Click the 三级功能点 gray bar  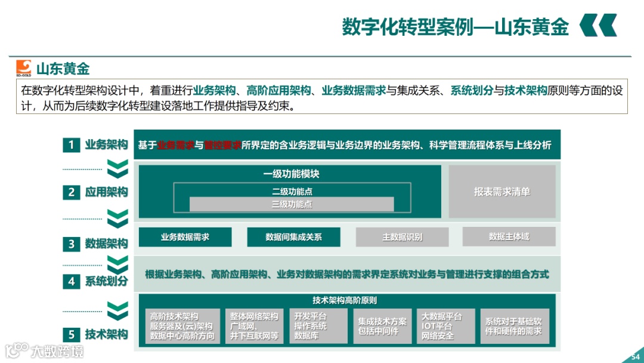coord(292,204)
